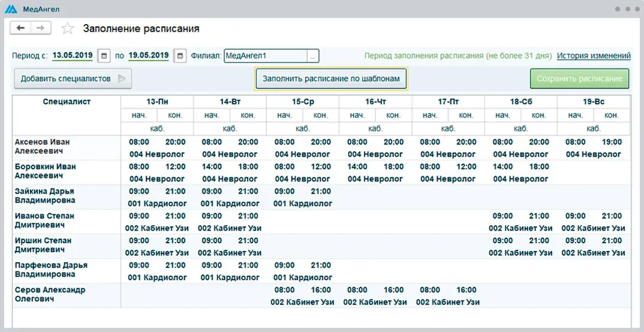Open branch selection with ellipsis button
The height and width of the screenshot is (332, 644).
point(313,56)
